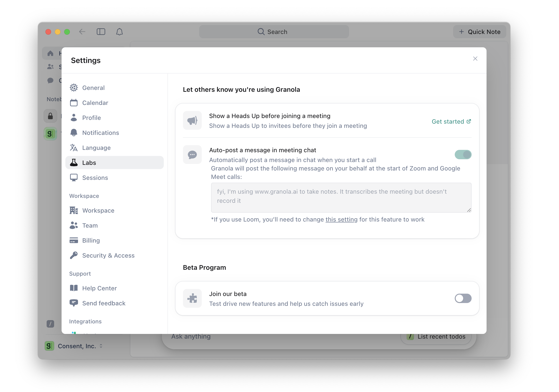The image size is (559, 392).
Task: Click the home icon in sidebar
Action: click(50, 53)
